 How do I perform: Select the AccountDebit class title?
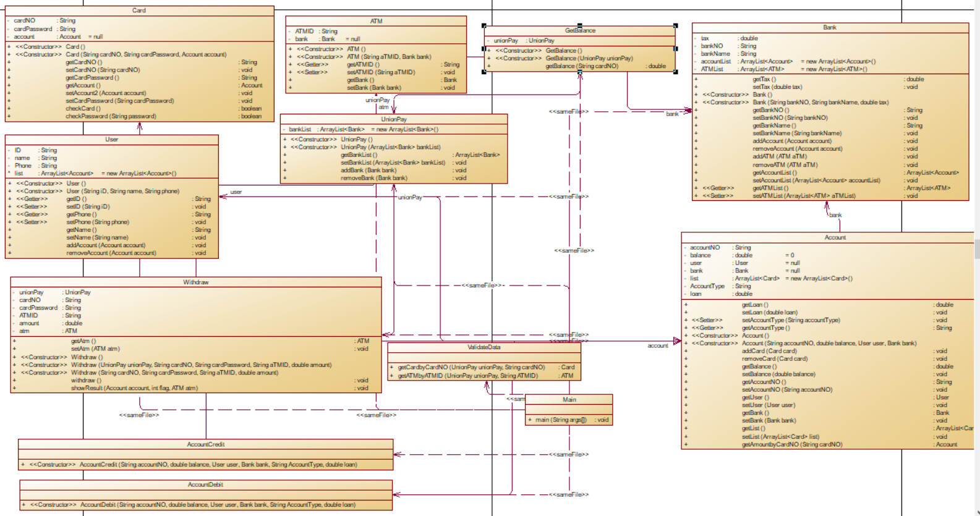[x=205, y=484]
